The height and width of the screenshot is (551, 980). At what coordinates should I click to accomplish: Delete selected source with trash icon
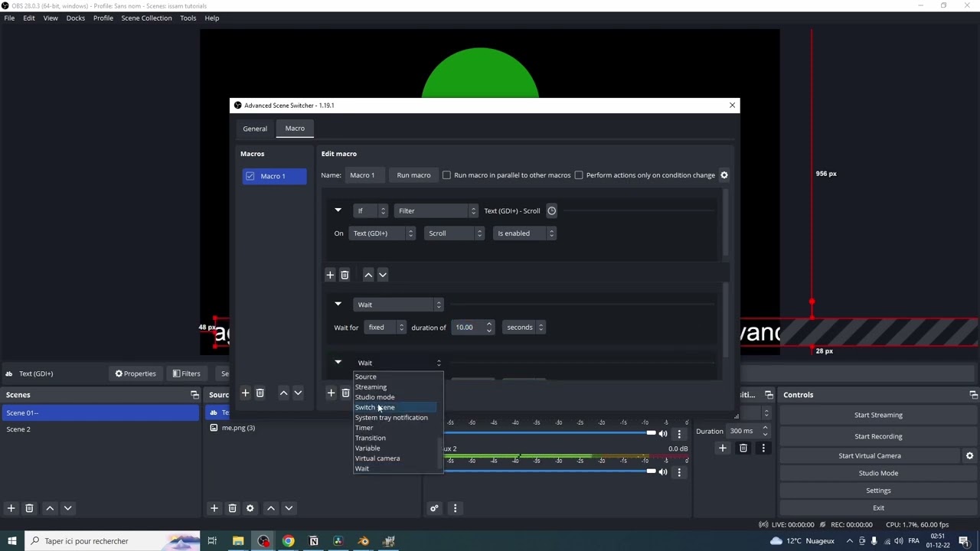tap(232, 508)
